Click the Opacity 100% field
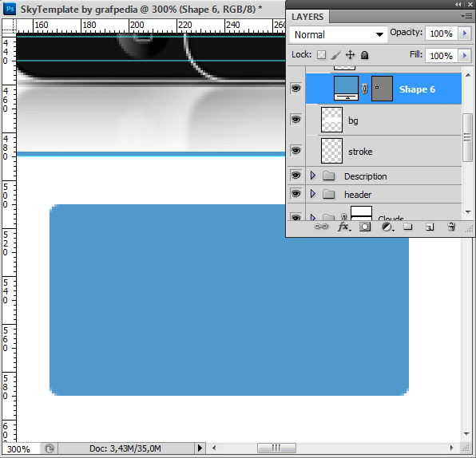The width and height of the screenshot is (476, 458). pos(442,34)
